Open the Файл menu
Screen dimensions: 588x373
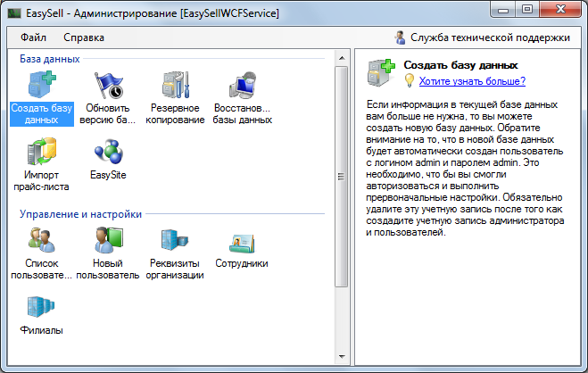[x=33, y=37]
